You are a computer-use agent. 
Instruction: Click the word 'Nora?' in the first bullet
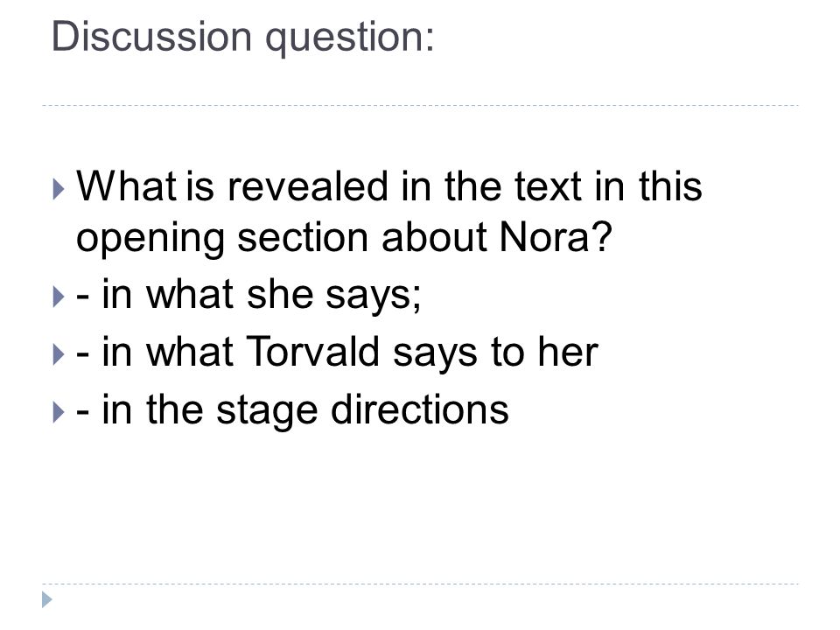555,237
